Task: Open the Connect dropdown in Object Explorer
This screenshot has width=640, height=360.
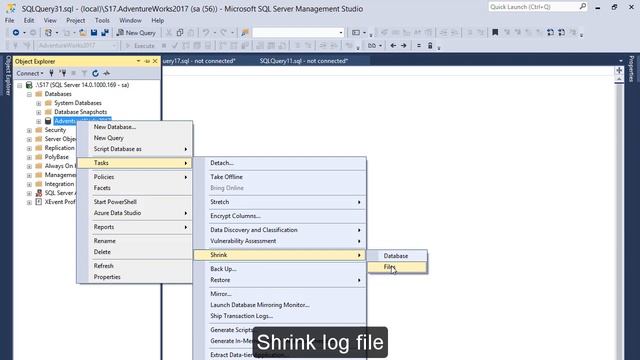Action: (x=30, y=73)
